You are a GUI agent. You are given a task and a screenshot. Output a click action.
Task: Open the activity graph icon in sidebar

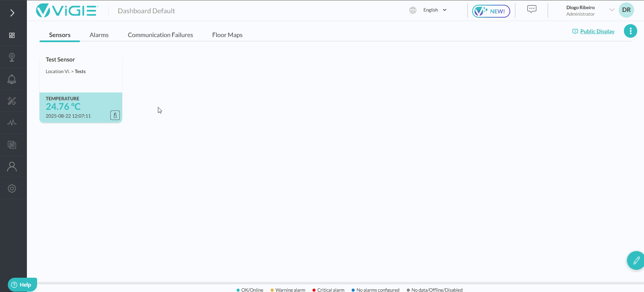tap(12, 123)
